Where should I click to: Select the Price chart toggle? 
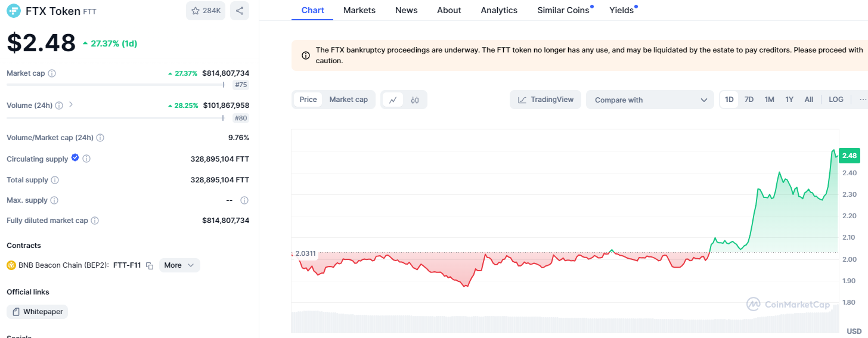tap(308, 100)
